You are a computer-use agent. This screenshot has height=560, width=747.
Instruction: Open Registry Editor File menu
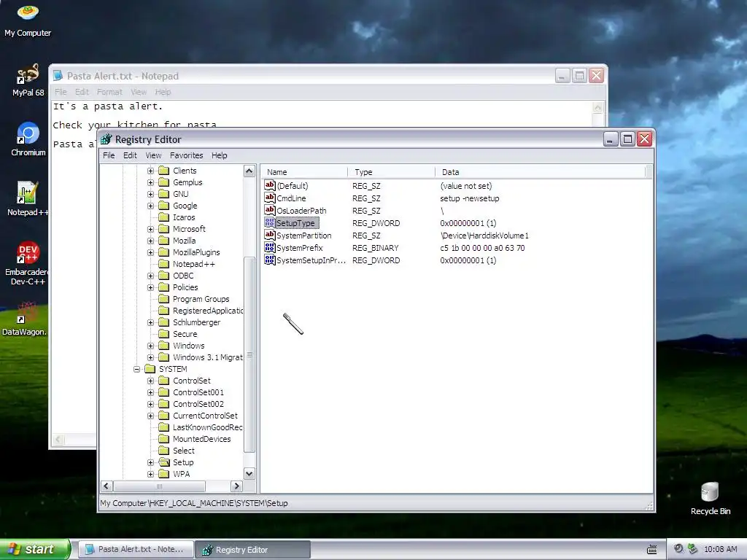coord(109,155)
